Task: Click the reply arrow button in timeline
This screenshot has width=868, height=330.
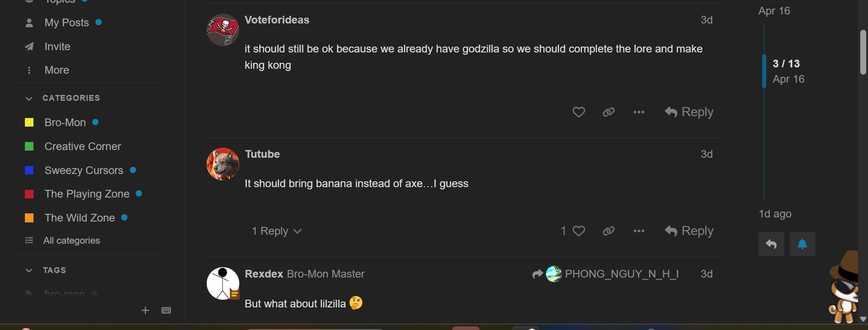Action: 771,244
